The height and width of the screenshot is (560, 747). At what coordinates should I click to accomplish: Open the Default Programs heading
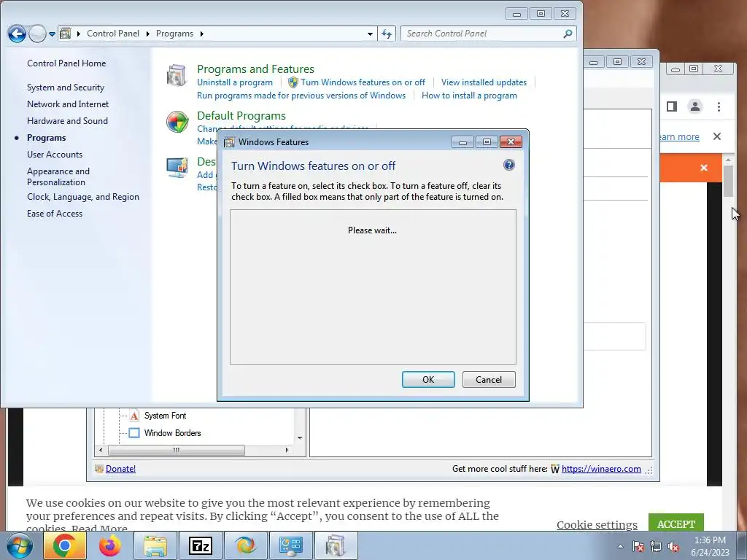pos(241,116)
